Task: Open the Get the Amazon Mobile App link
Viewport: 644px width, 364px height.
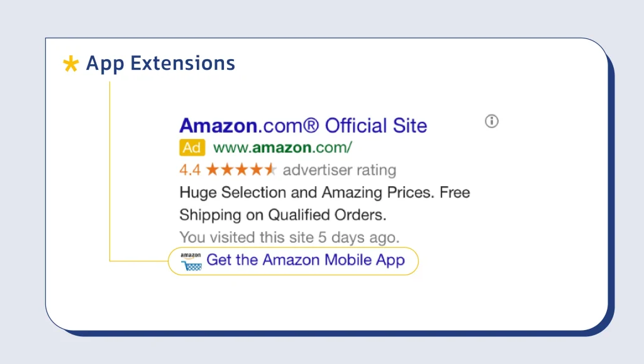Action: click(x=306, y=260)
